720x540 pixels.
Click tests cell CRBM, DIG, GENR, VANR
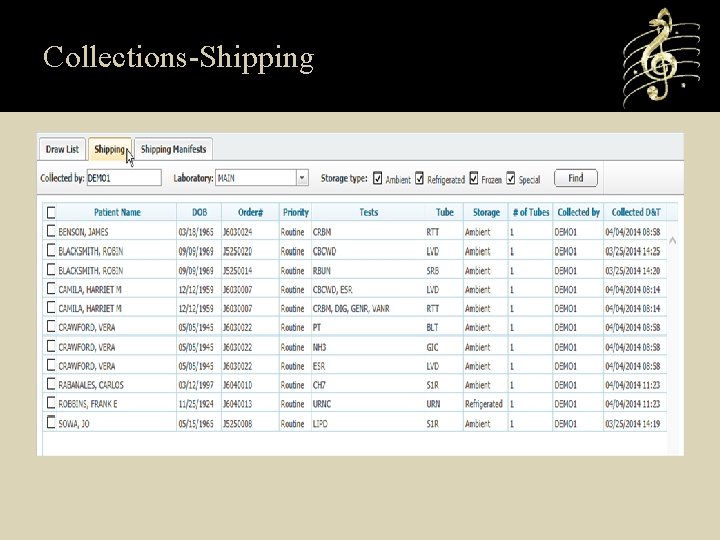[351, 309]
